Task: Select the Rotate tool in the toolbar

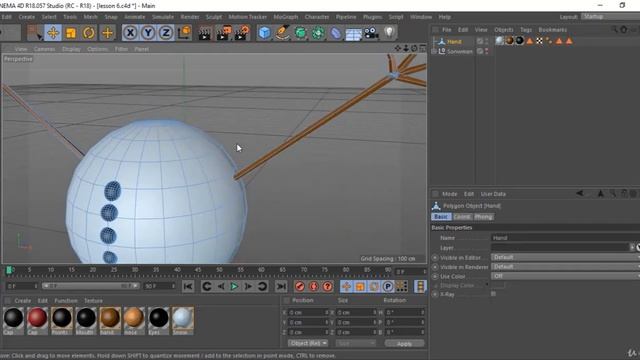Action: point(89,33)
